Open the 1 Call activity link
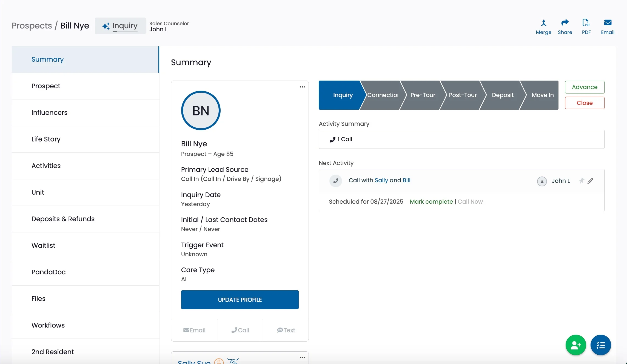 pyautogui.click(x=344, y=139)
